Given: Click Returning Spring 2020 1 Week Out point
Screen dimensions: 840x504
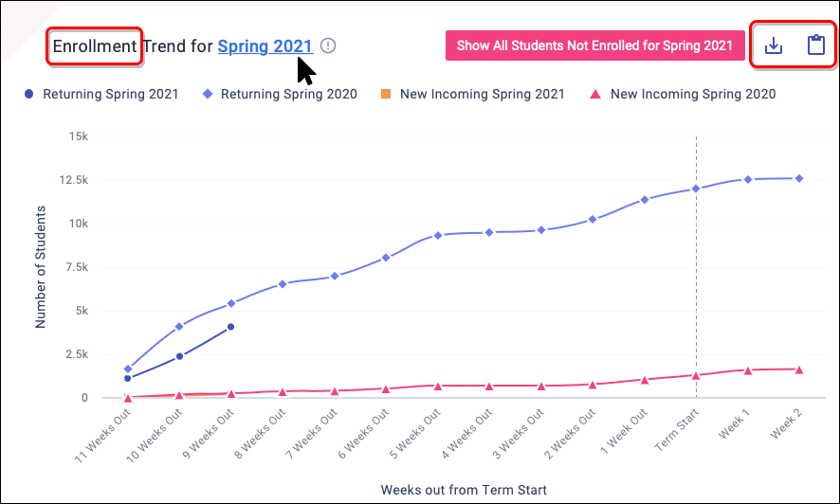Looking at the screenshot, I should [645, 199].
